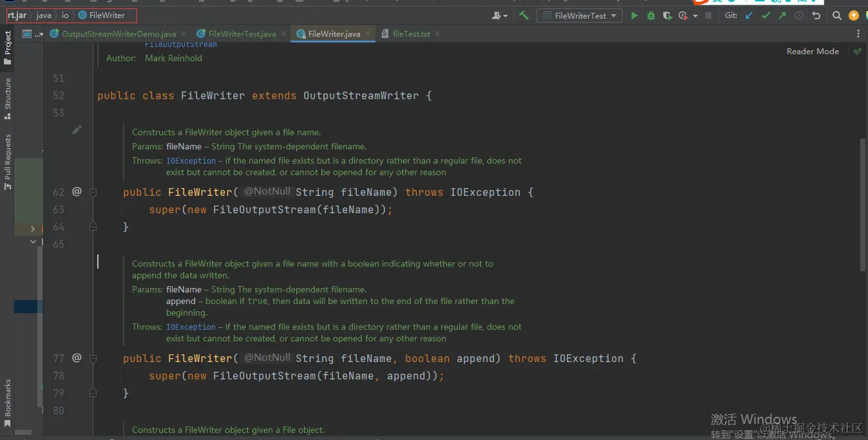Click fold end marker at line 64
The image size is (868, 440).
(93, 227)
